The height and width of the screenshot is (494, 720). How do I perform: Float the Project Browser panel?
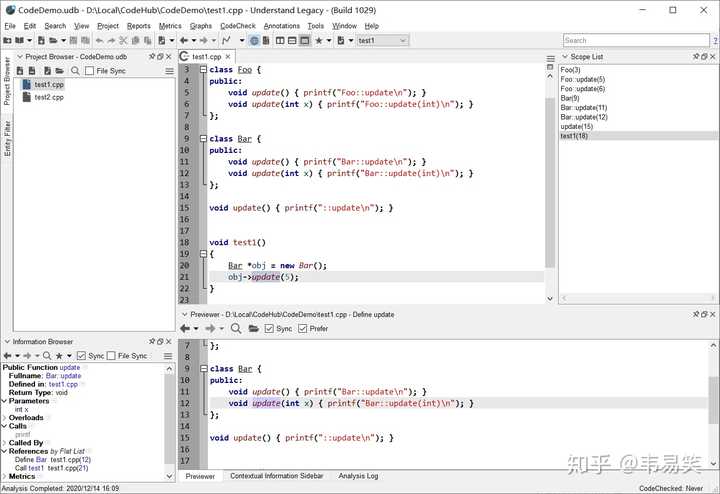(x=160, y=56)
